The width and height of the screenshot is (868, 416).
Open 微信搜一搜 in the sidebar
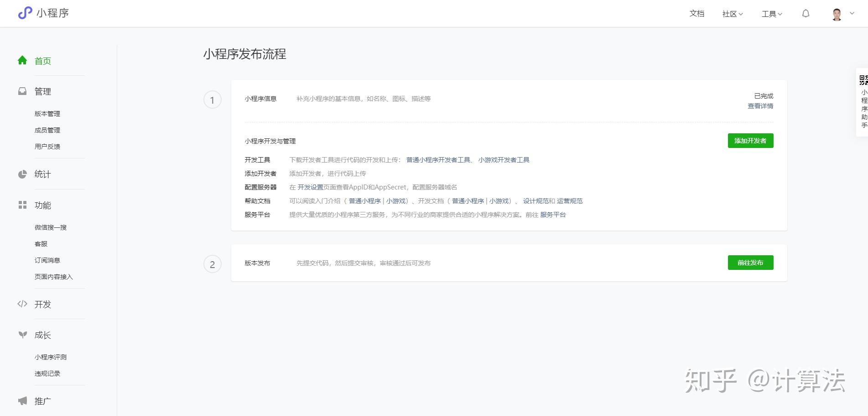[51, 227]
